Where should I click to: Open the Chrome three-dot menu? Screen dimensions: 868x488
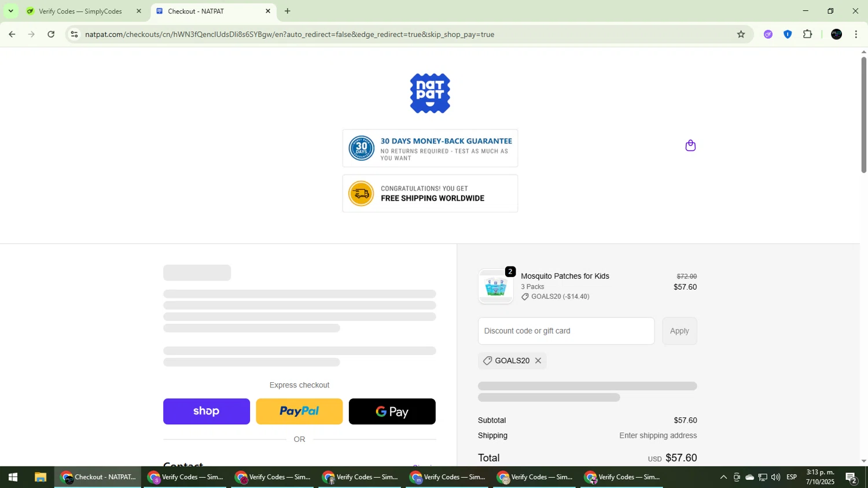click(856, 34)
